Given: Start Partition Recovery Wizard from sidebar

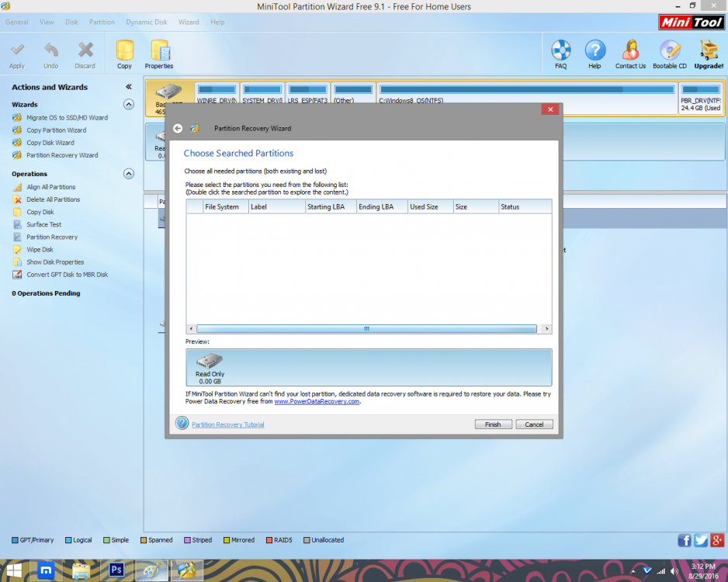Looking at the screenshot, I should tap(62, 155).
